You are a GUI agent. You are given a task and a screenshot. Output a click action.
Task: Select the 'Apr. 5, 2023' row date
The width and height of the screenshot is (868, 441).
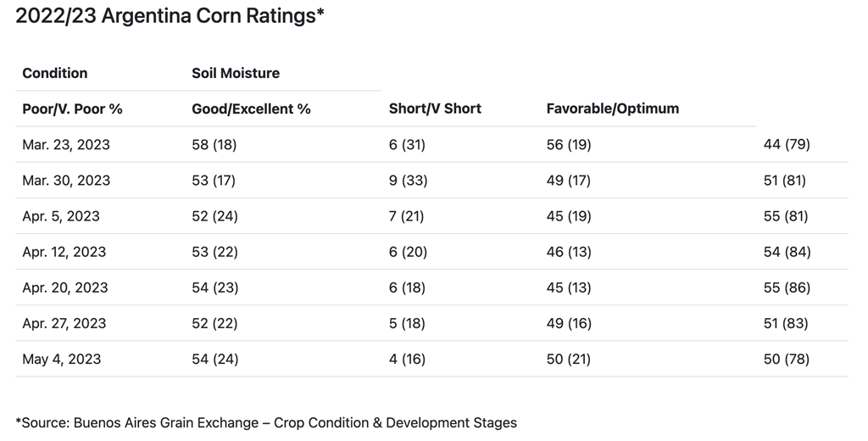click(61, 216)
